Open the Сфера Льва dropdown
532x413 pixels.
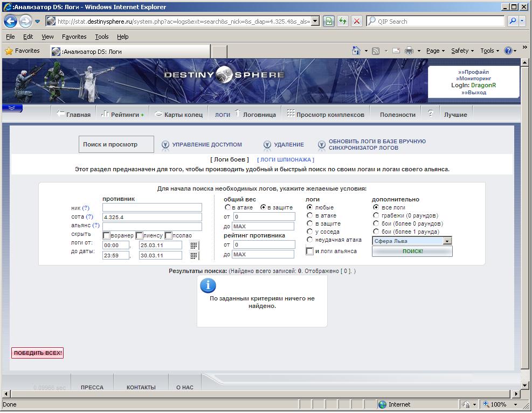tap(412, 241)
